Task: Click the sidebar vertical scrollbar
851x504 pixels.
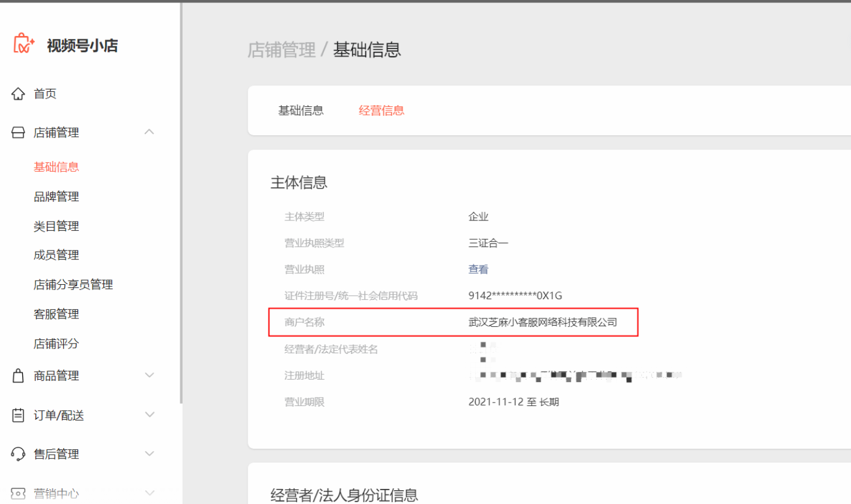Action: 181,202
